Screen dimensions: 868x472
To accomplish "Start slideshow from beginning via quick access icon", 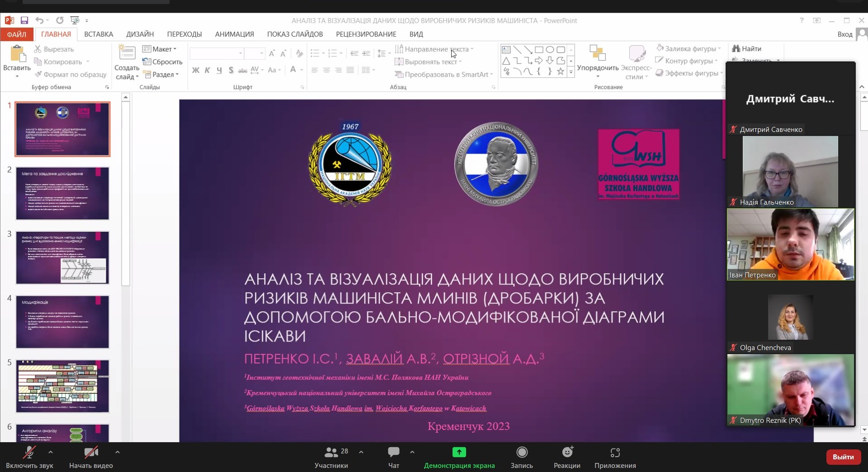I will point(75,20).
